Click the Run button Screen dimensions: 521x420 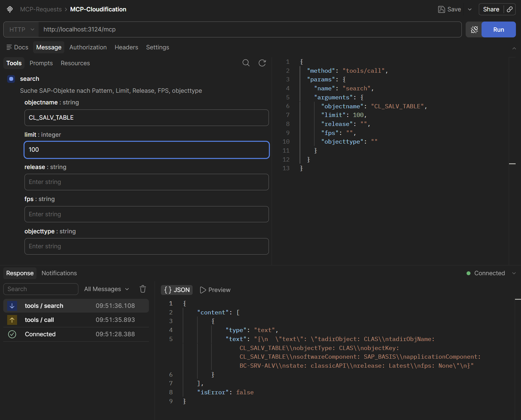(499, 29)
